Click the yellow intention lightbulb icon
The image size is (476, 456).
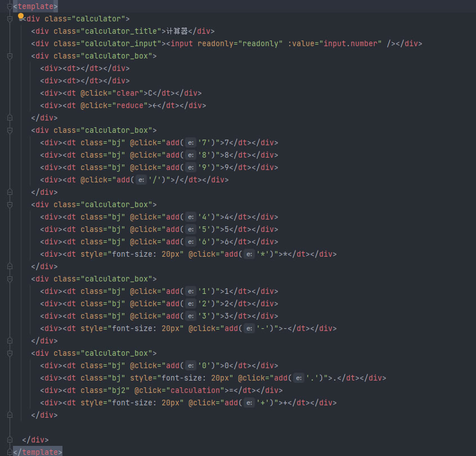[x=21, y=16]
